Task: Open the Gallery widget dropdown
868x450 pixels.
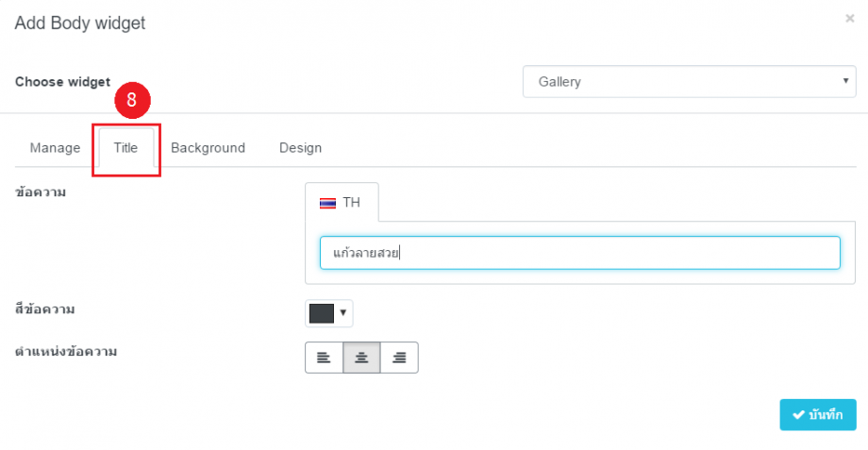Action: (689, 82)
